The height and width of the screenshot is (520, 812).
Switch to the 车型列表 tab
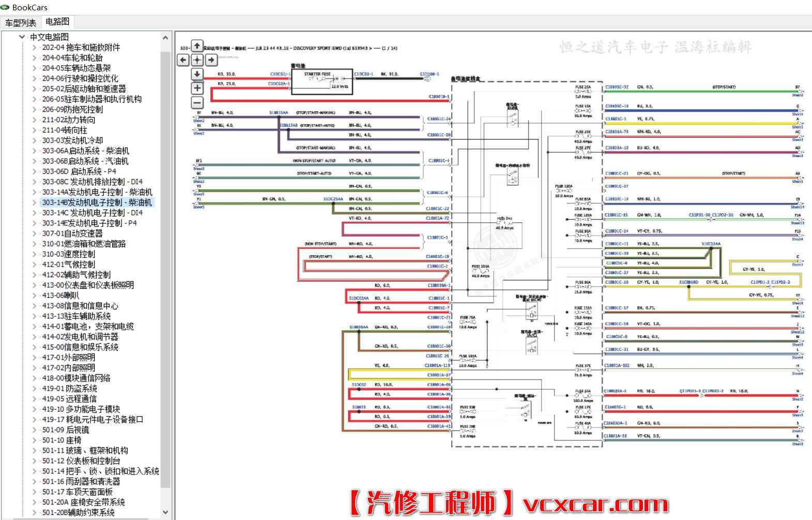pos(21,22)
